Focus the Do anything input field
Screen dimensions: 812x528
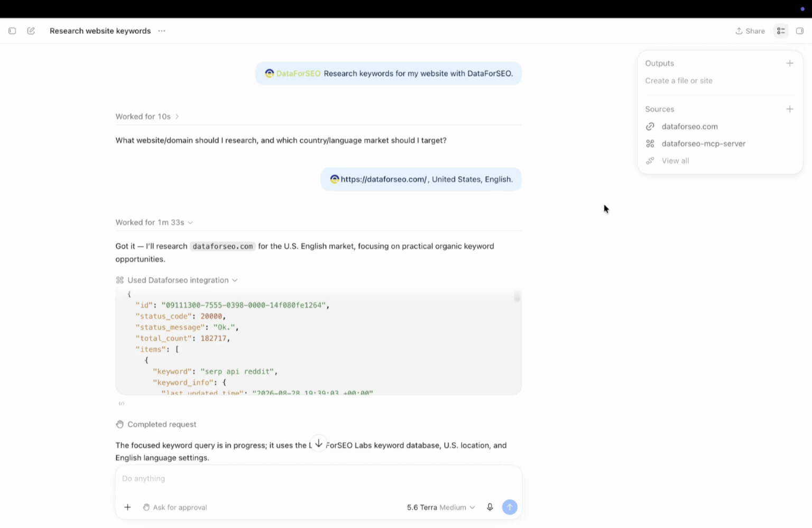pos(318,478)
